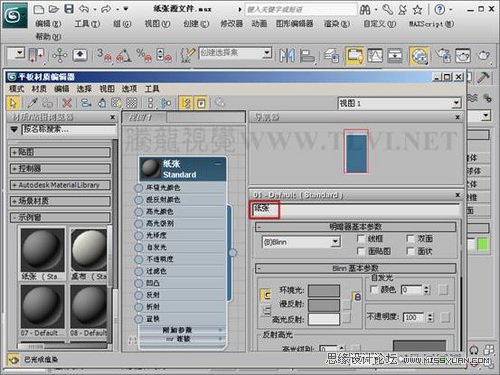Click the teapot Render Production icon

point(484,55)
